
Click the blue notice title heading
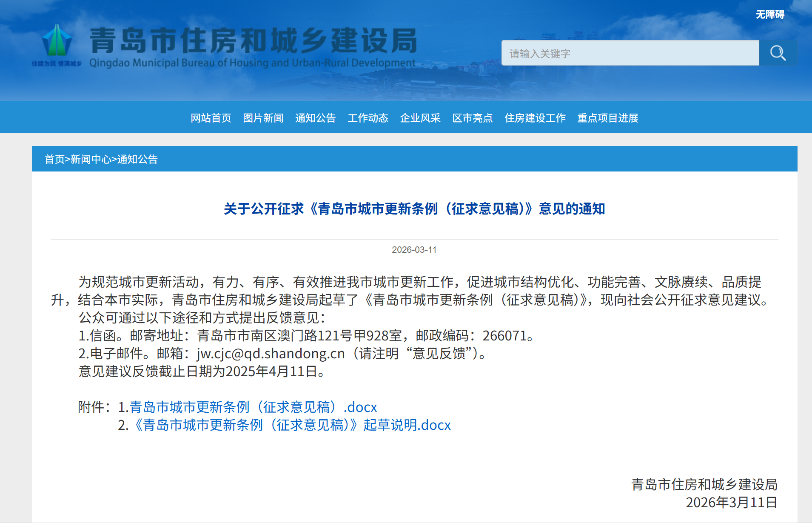coord(414,209)
